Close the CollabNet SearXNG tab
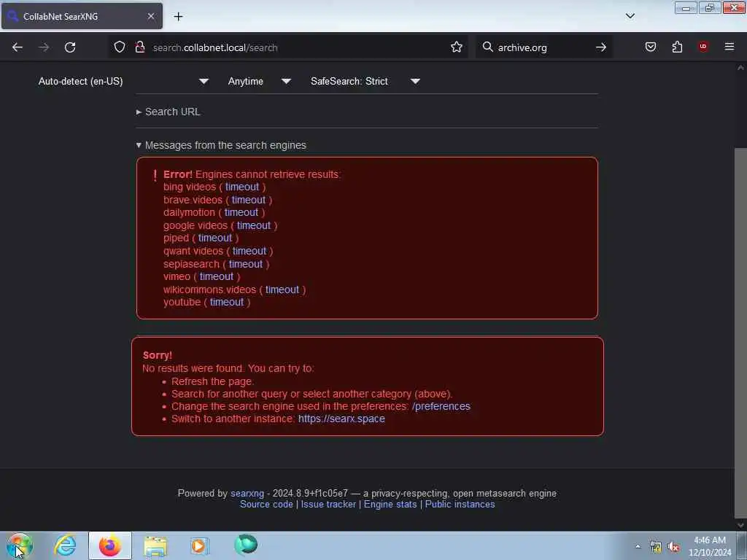This screenshot has width=747, height=560. tap(150, 16)
